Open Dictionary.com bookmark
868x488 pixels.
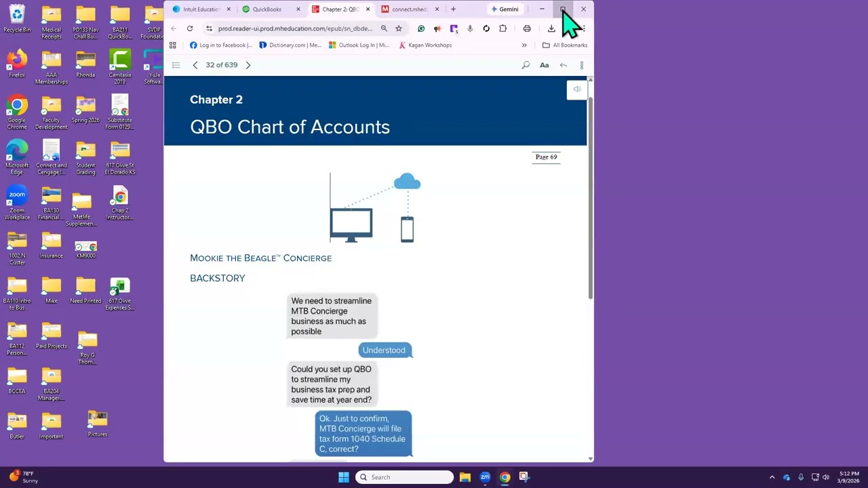click(x=290, y=45)
